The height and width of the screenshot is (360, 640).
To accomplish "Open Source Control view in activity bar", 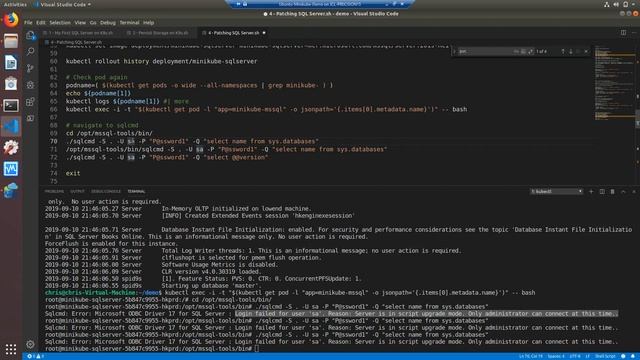I will (x=31, y=68).
